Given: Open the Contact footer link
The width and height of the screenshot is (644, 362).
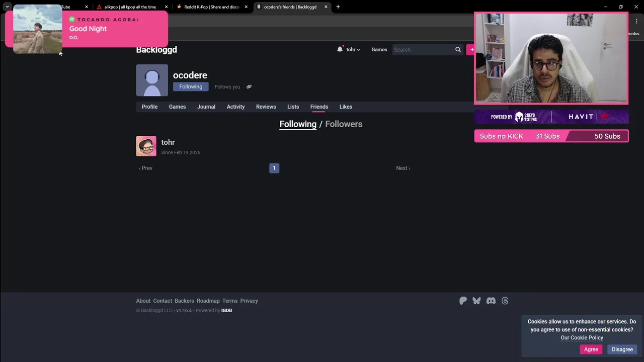Looking at the screenshot, I should [x=163, y=301].
